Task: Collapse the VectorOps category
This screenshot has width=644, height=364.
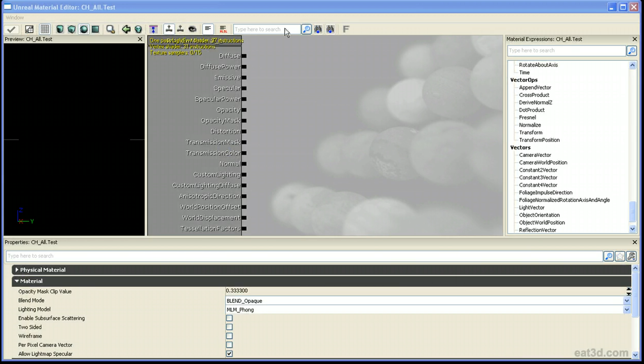Action: click(x=524, y=80)
